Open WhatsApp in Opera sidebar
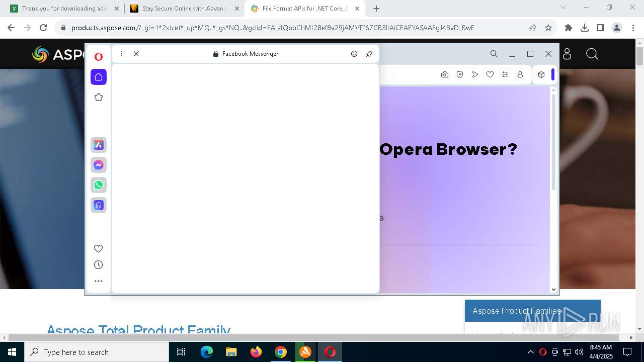 [99, 185]
